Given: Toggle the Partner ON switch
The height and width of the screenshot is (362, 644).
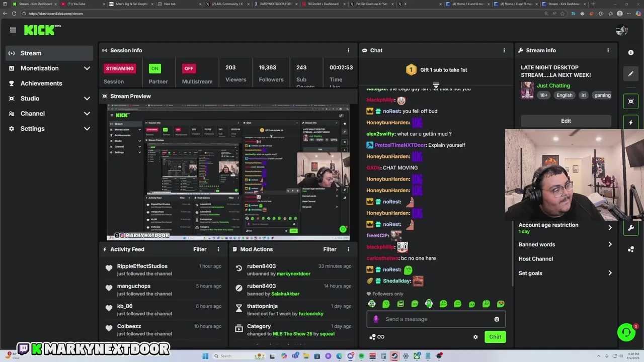Looking at the screenshot, I should click(154, 68).
